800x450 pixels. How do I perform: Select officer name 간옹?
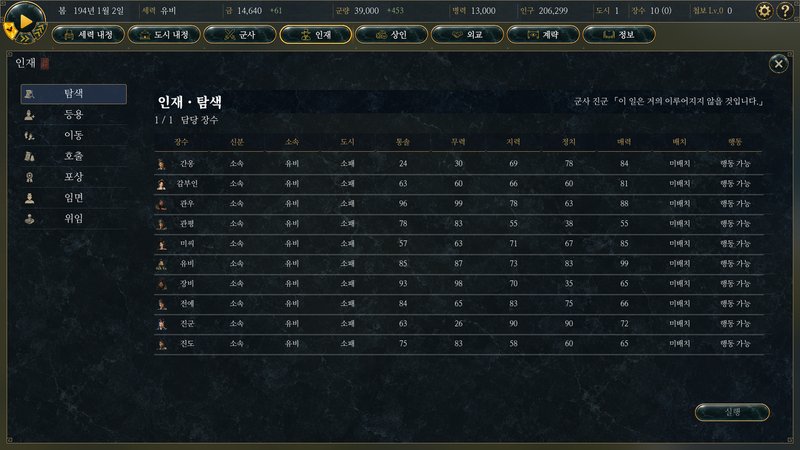point(187,164)
